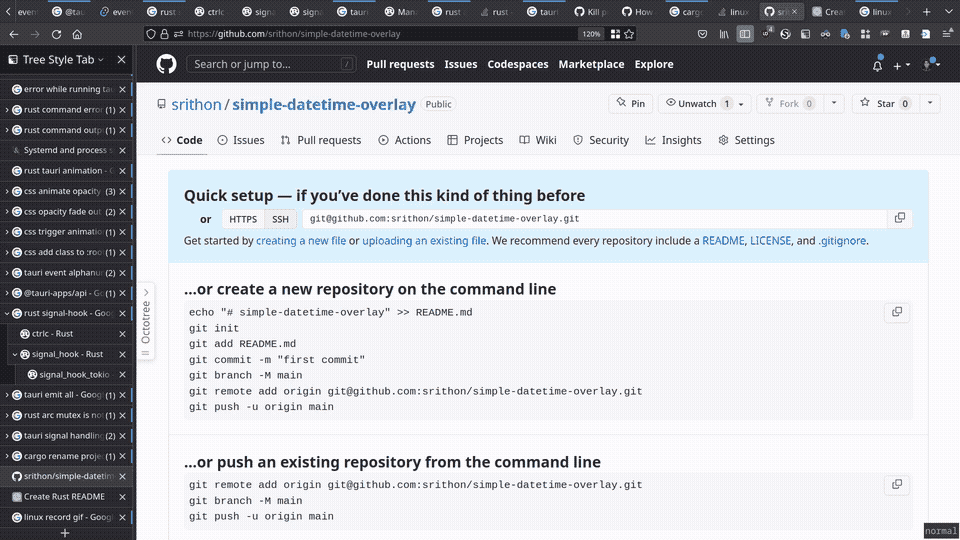Go to the browser home page
The width and height of the screenshot is (960, 540).
(x=77, y=34)
